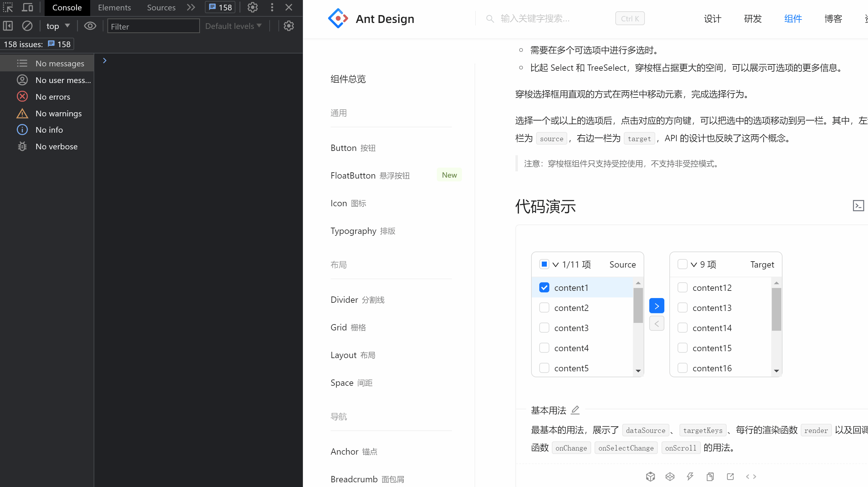Screen dimensions: 868x487
Task: Open demo in CodeSandbox
Action: 650,477
